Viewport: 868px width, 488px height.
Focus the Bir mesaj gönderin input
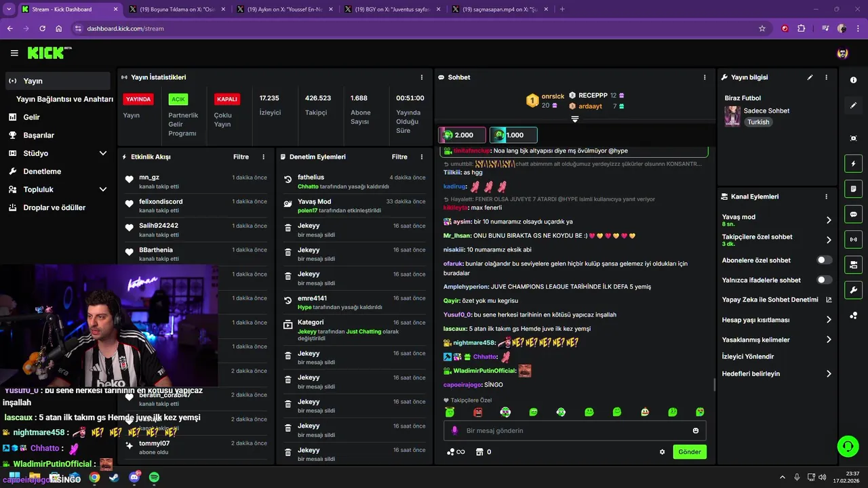(x=575, y=430)
